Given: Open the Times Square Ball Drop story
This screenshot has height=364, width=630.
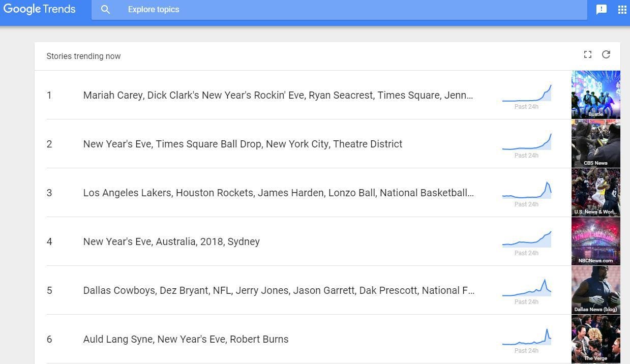Looking at the screenshot, I should pos(243,144).
